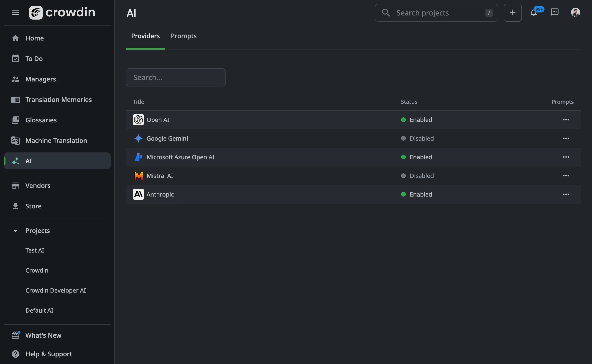
Task: Go to Translation Memories page
Action: (x=58, y=99)
